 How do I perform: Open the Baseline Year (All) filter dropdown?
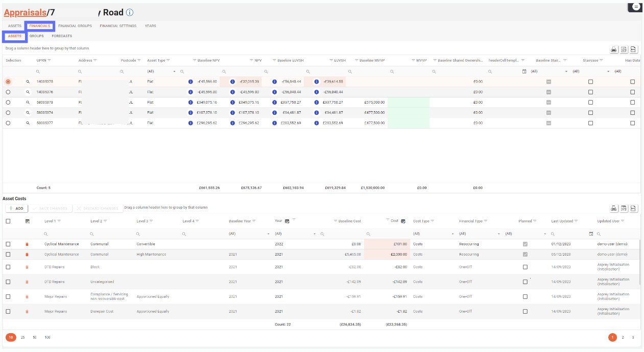click(x=249, y=234)
